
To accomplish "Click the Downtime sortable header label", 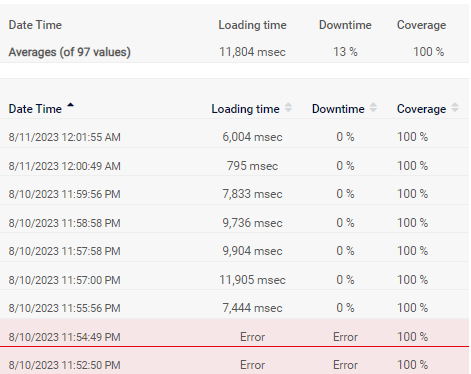I will [338, 109].
